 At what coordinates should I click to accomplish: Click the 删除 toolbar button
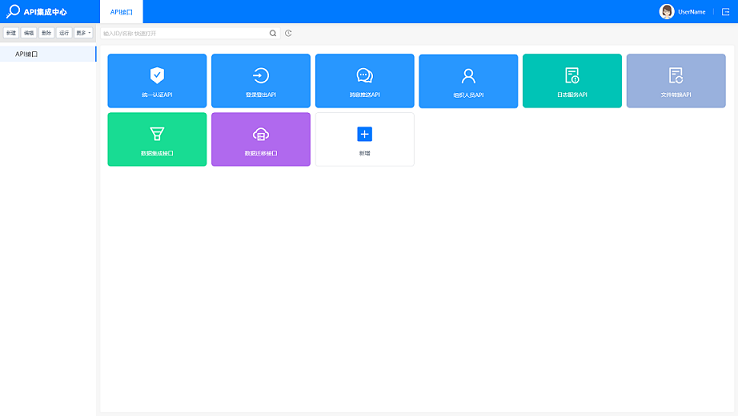(47, 33)
